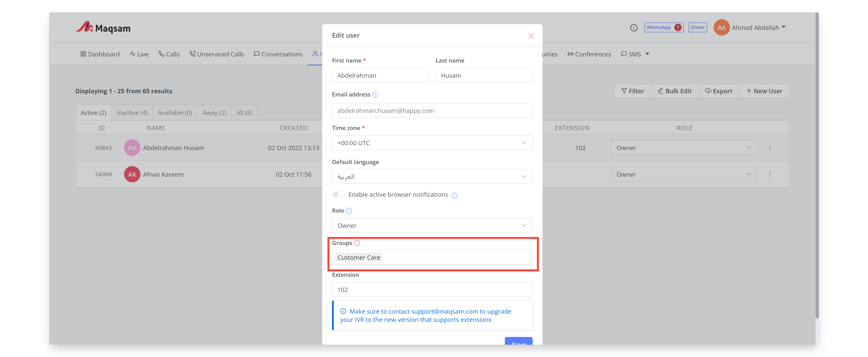The width and height of the screenshot is (868, 357).
Task: Close the Edit user dialog
Action: pyautogui.click(x=531, y=36)
